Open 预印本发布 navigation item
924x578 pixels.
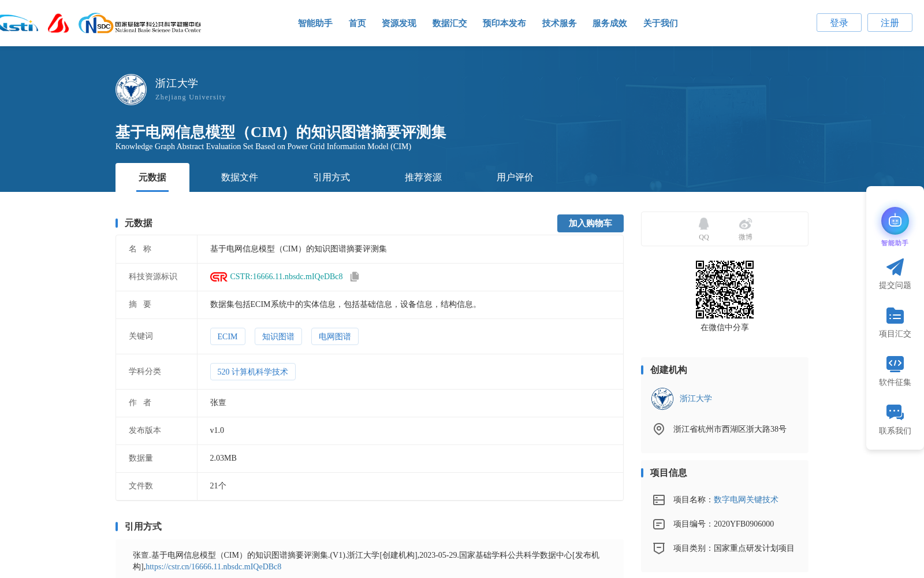pos(504,23)
